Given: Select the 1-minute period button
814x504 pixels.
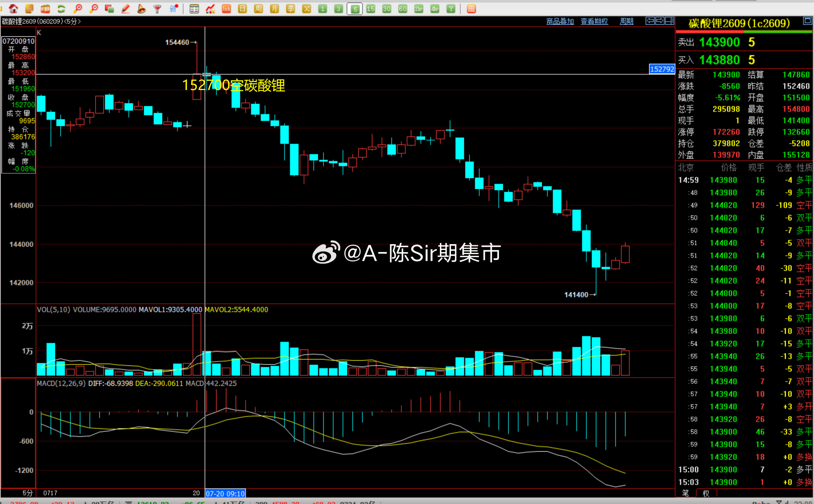Looking at the screenshot, I should (323, 8).
